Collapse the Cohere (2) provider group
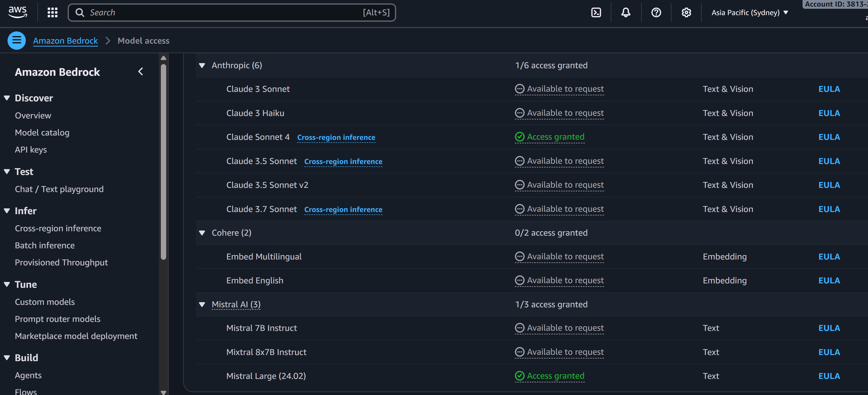This screenshot has height=395, width=868. pyautogui.click(x=202, y=233)
